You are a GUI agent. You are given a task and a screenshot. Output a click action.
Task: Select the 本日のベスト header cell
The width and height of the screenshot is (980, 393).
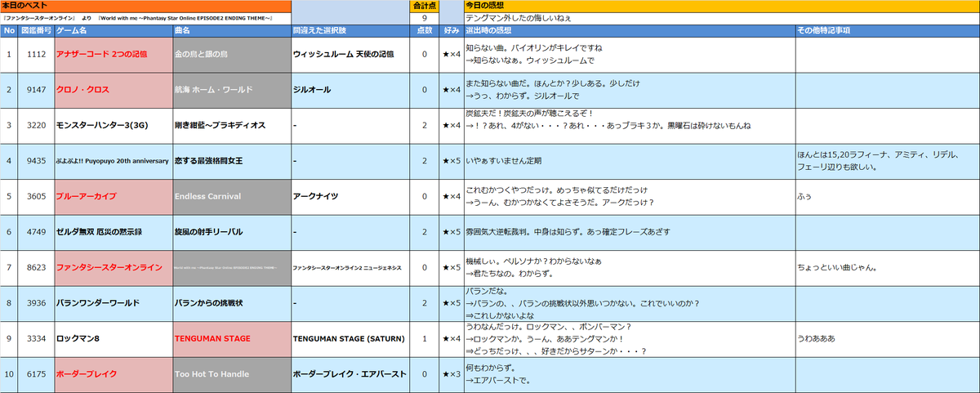coord(145,6)
